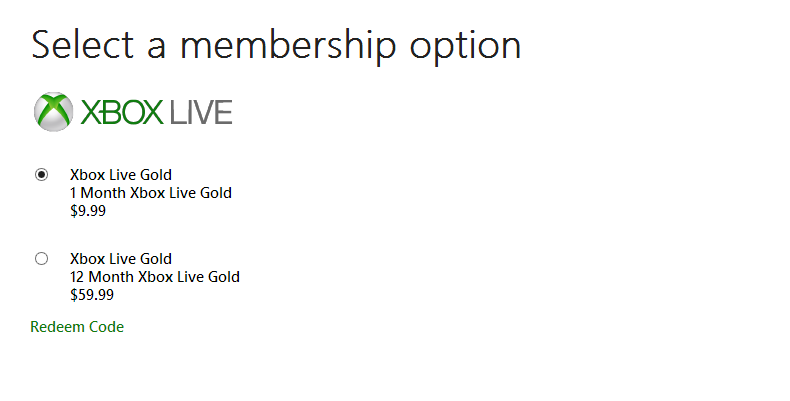Click the first Xbox Live Gold title
This screenshot has height=401, width=790.
point(120,174)
